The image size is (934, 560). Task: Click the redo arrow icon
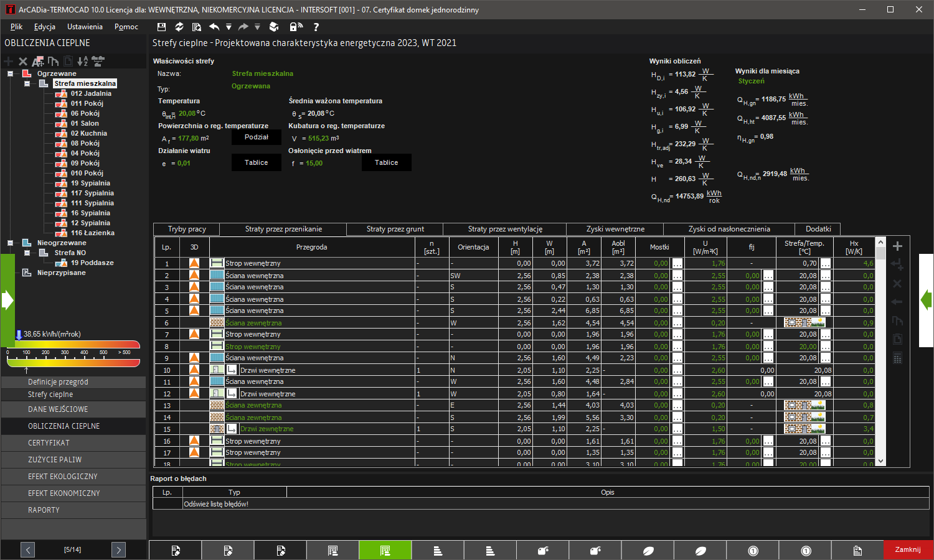click(x=243, y=27)
